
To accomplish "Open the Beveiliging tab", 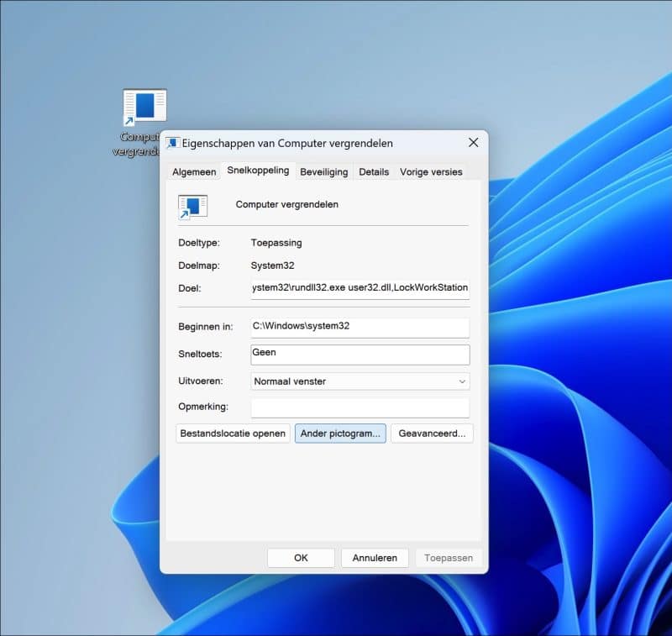I will pos(323,171).
